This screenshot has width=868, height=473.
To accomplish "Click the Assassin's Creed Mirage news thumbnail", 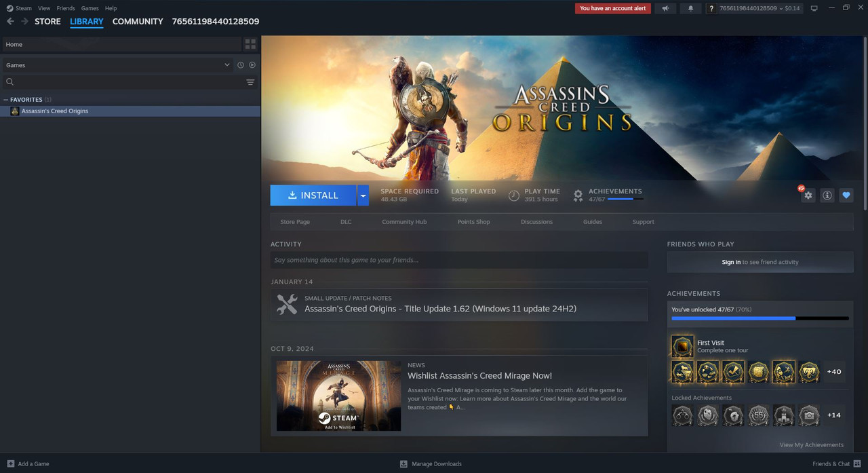I will coord(338,396).
